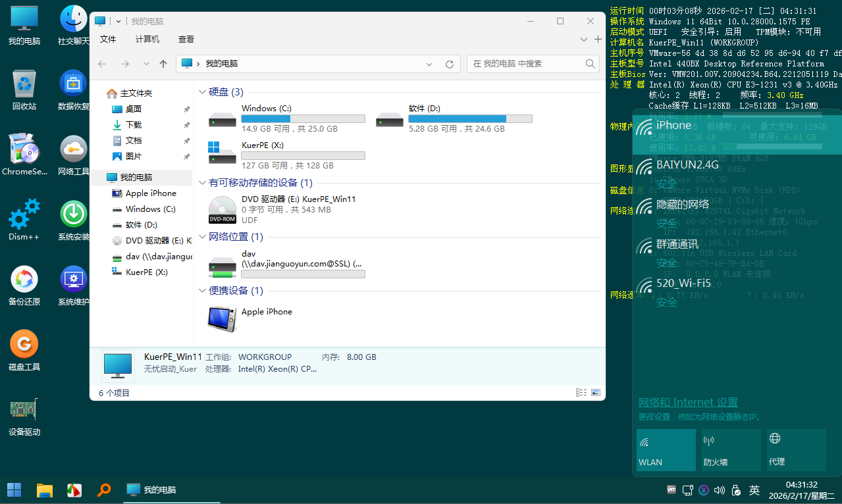Screen dimensions: 842x504
Task: Open the search magnifier in taskbar
Action: pos(104,490)
